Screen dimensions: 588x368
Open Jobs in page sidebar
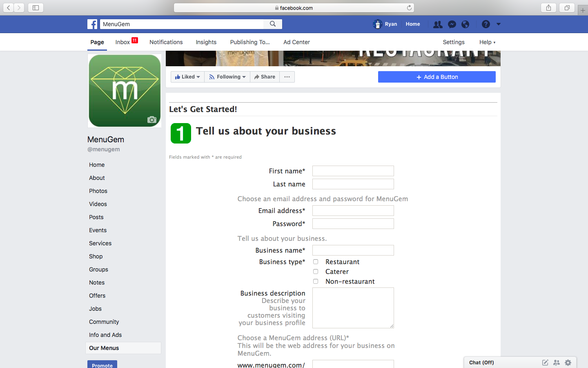(x=95, y=309)
